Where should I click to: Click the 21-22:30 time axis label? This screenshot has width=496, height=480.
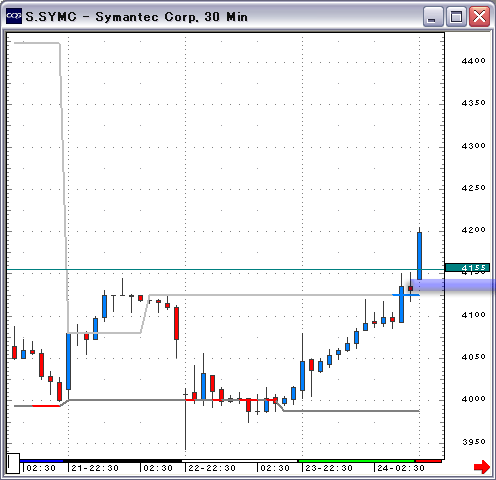pyautogui.click(x=95, y=468)
